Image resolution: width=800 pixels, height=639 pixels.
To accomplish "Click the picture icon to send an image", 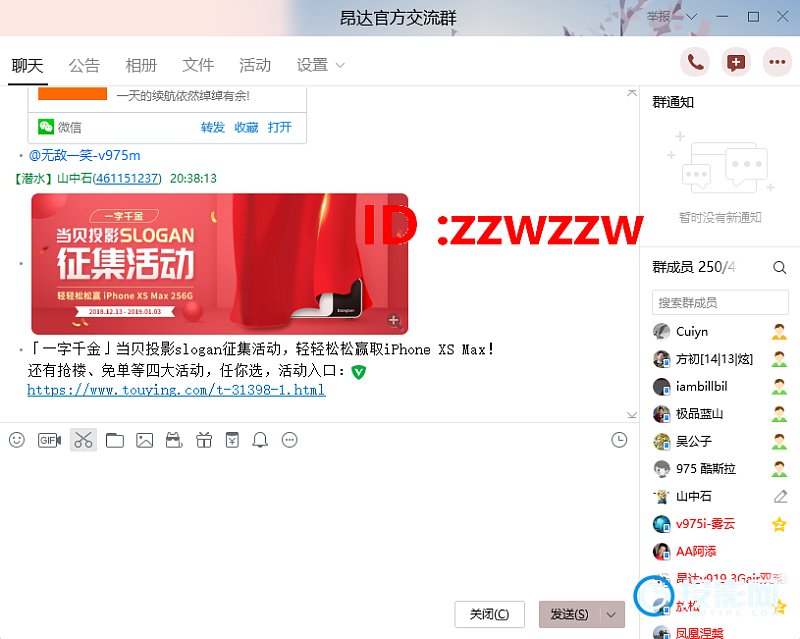I will 144,440.
